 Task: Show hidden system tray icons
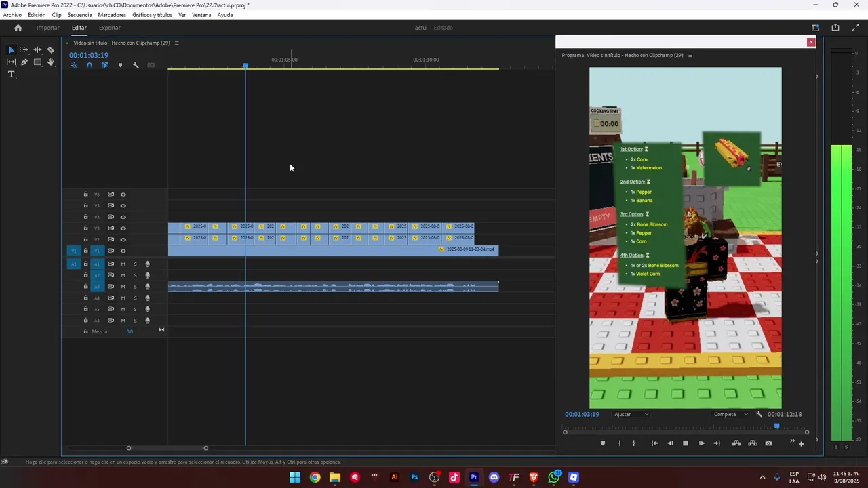762,477
